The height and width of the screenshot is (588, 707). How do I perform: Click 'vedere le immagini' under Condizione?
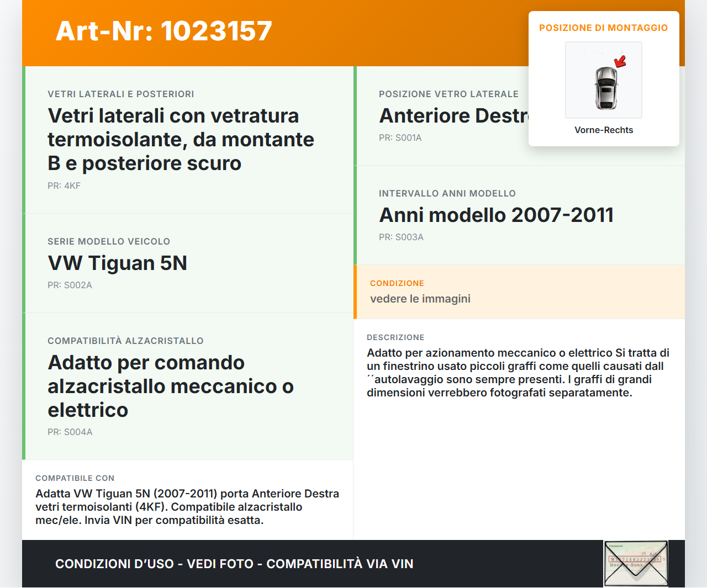420,299
